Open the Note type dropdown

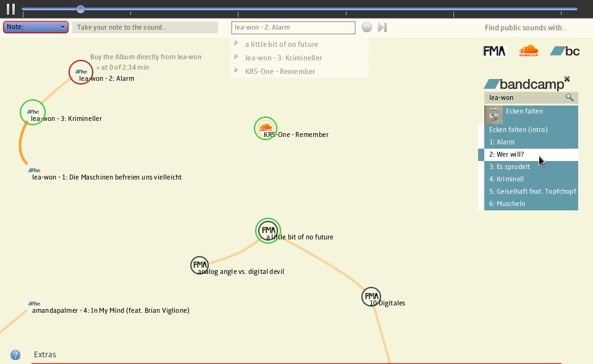pos(36,27)
